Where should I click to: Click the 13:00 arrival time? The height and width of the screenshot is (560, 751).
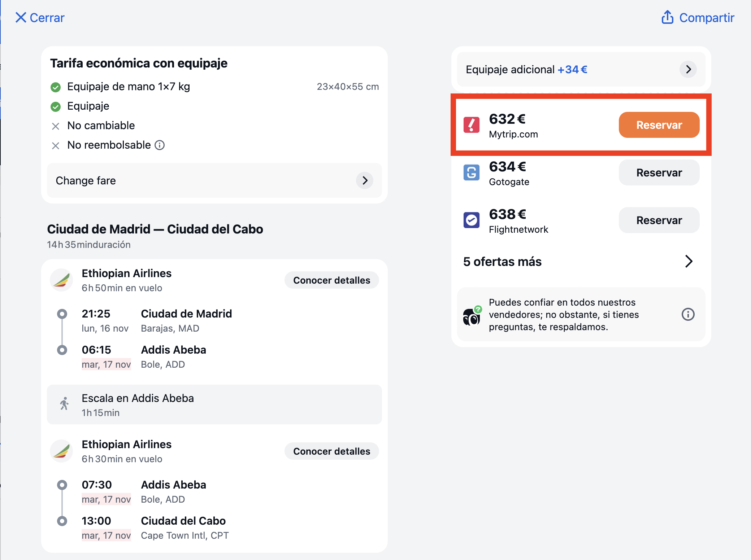tap(96, 521)
